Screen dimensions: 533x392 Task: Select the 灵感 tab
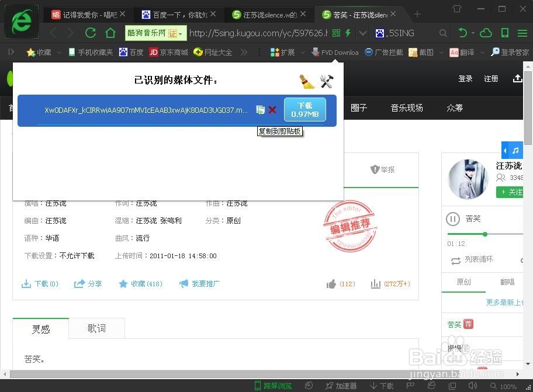click(x=41, y=329)
